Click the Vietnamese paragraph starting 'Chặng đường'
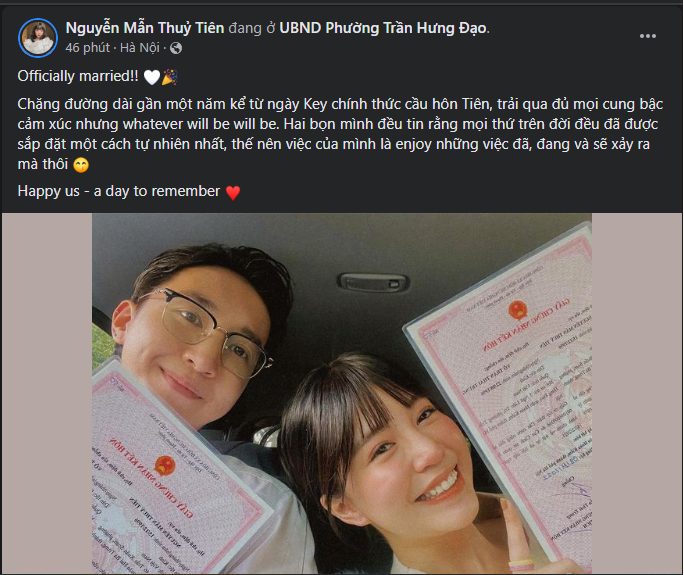Screen dimensions: 684x575 (x=340, y=134)
